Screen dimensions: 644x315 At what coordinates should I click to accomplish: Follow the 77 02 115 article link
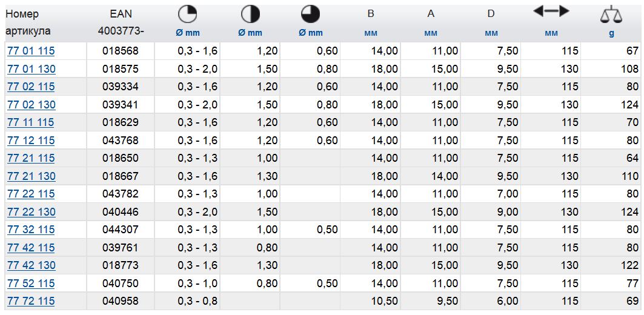[x=30, y=87]
